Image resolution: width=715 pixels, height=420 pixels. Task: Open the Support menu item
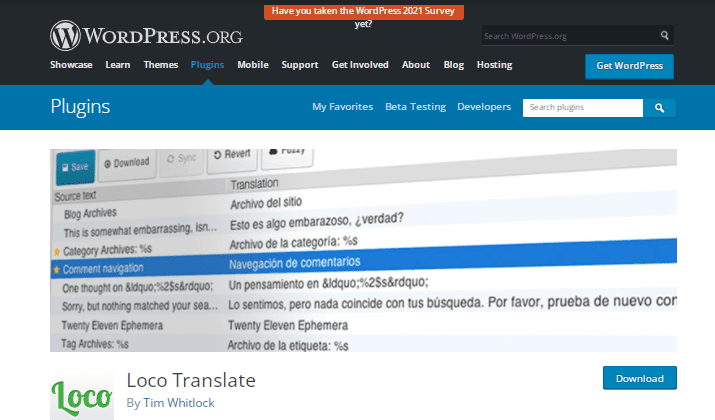click(x=300, y=65)
